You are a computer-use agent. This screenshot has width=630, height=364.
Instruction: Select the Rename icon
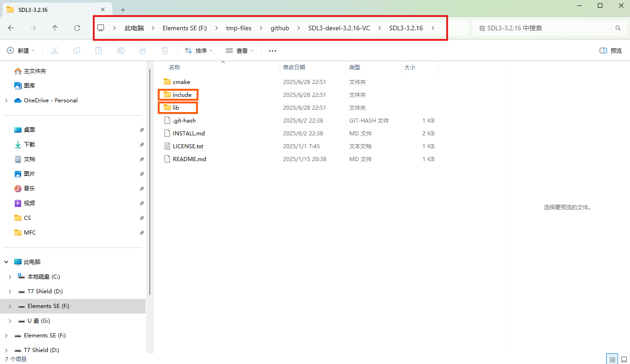pos(121,50)
